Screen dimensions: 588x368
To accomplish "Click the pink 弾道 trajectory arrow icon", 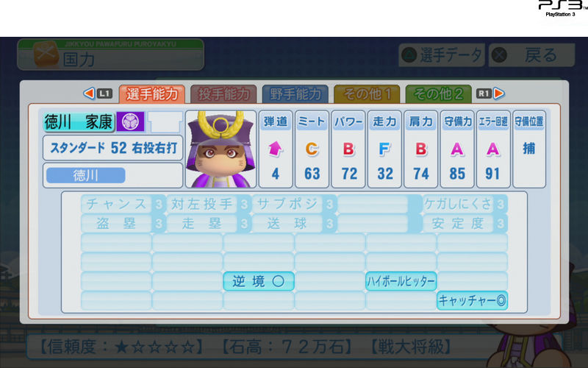I will (x=275, y=149).
